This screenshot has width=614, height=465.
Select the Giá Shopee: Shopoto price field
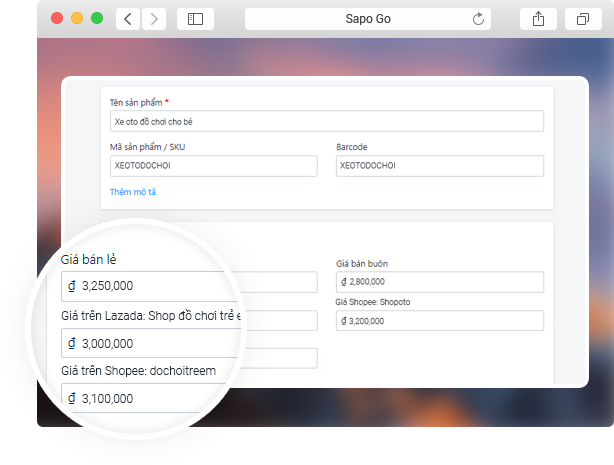(x=439, y=321)
